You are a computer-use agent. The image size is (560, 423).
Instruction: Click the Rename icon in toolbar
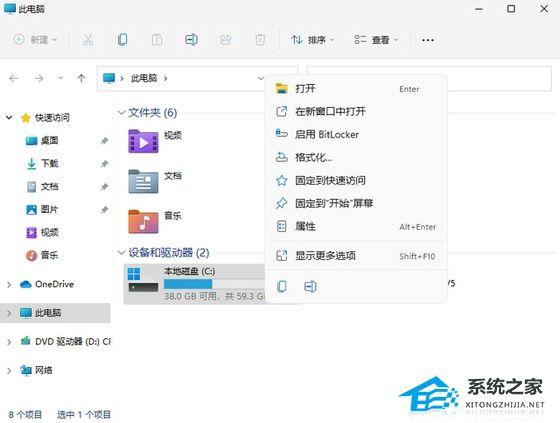(x=191, y=40)
